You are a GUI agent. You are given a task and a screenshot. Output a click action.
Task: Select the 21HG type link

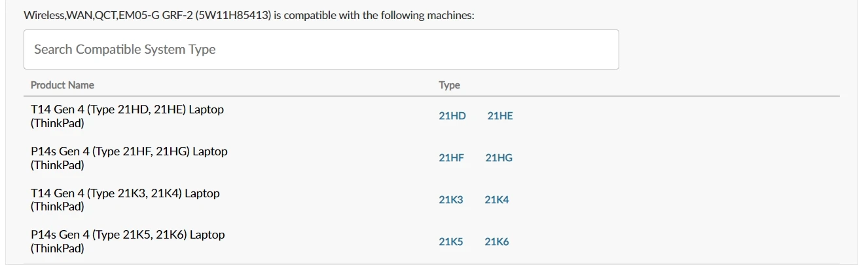(499, 158)
